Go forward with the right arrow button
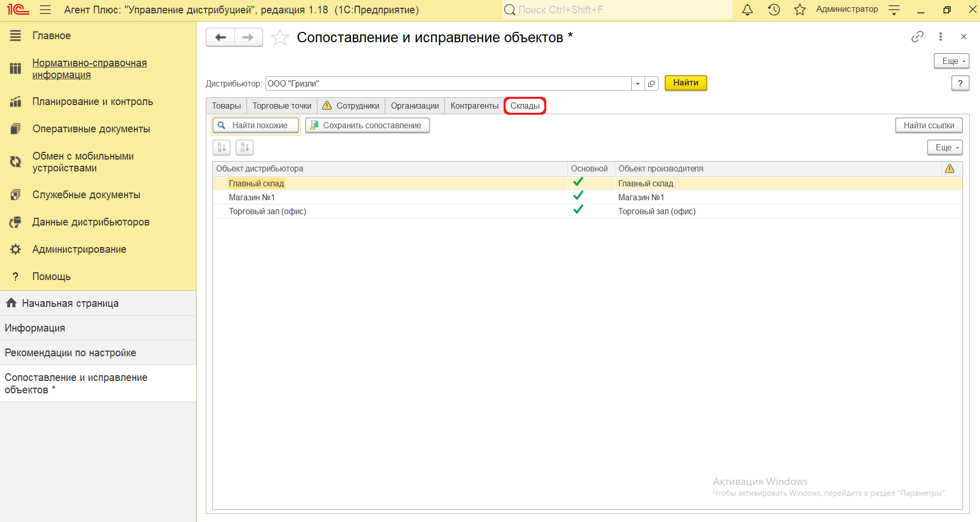 [x=248, y=37]
